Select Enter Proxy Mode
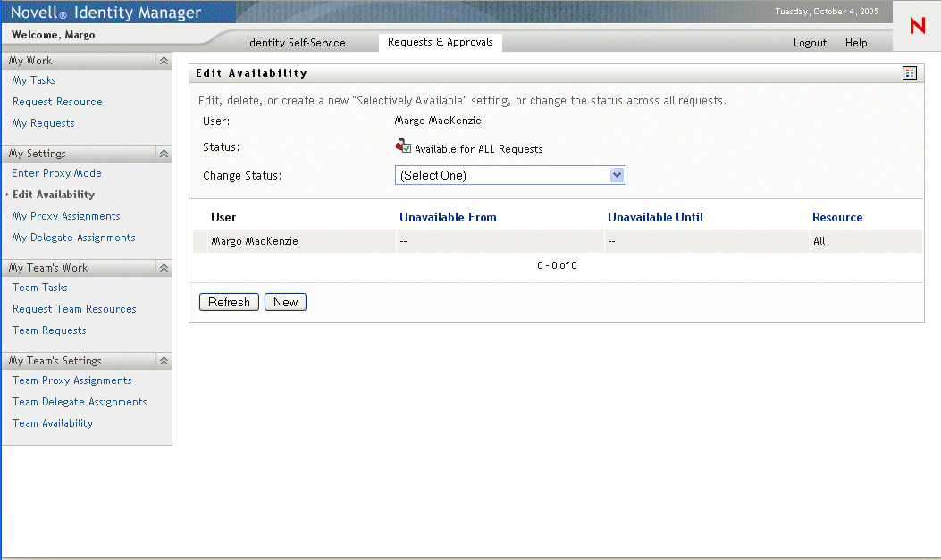The image size is (941, 560). [56, 173]
